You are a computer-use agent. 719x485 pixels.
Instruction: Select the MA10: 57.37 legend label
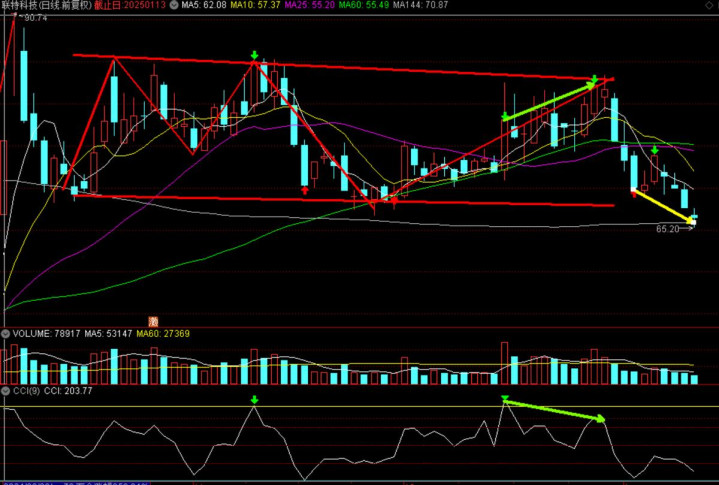[254, 6]
